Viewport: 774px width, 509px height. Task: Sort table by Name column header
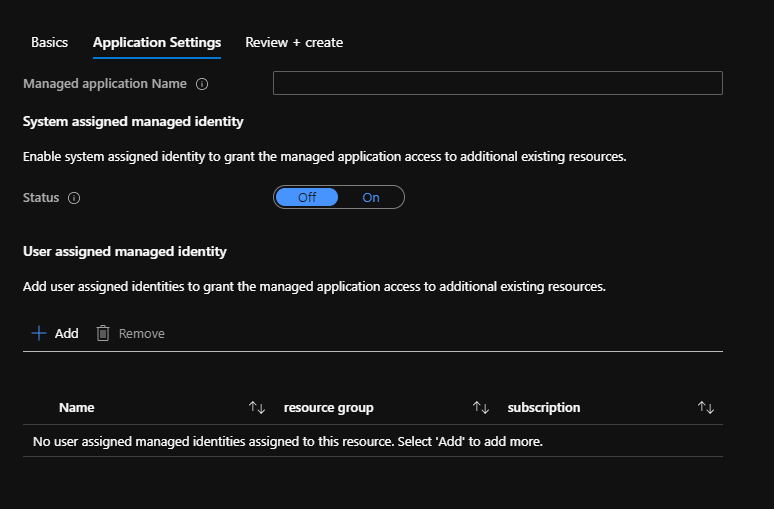point(77,407)
